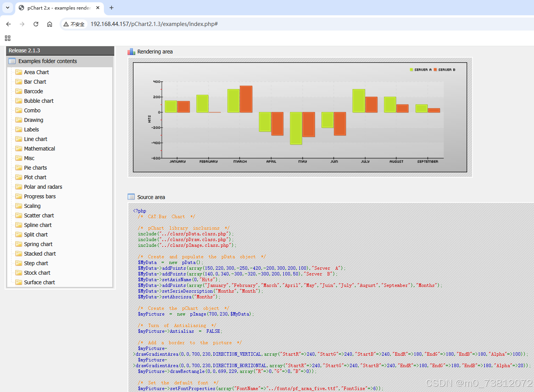534x392 pixels.
Task: Open the Stacked chart examples link
Action: click(40, 254)
